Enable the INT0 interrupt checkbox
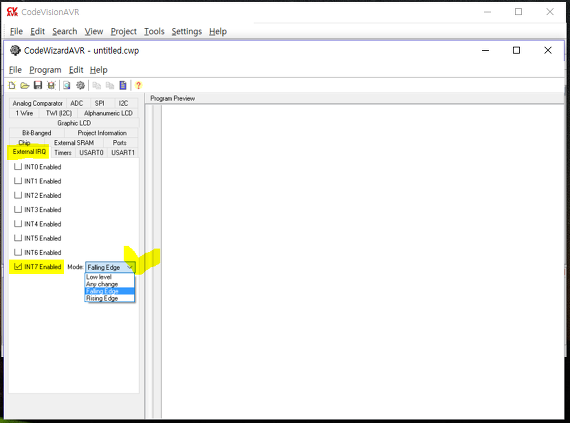This screenshot has height=423, width=570. point(18,167)
